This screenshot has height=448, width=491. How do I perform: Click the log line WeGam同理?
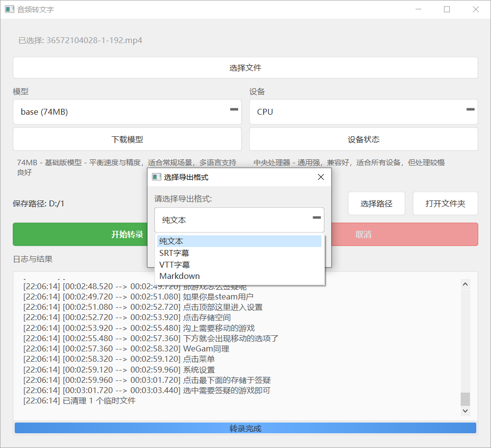126,348
